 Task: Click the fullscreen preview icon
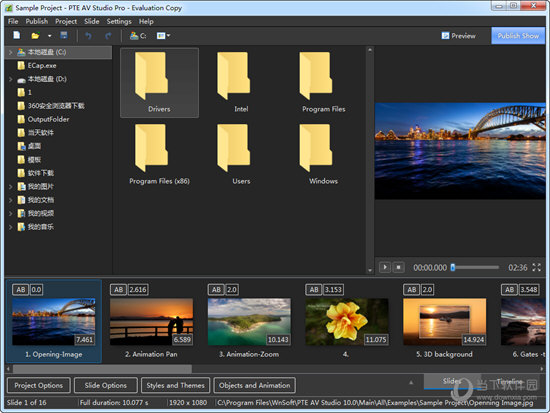point(537,267)
